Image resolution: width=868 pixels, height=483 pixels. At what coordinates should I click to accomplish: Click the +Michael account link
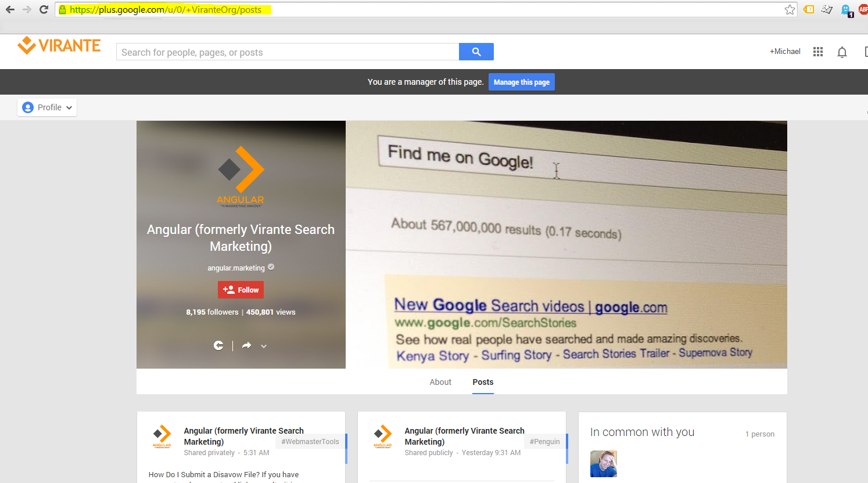[x=785, y=52]
